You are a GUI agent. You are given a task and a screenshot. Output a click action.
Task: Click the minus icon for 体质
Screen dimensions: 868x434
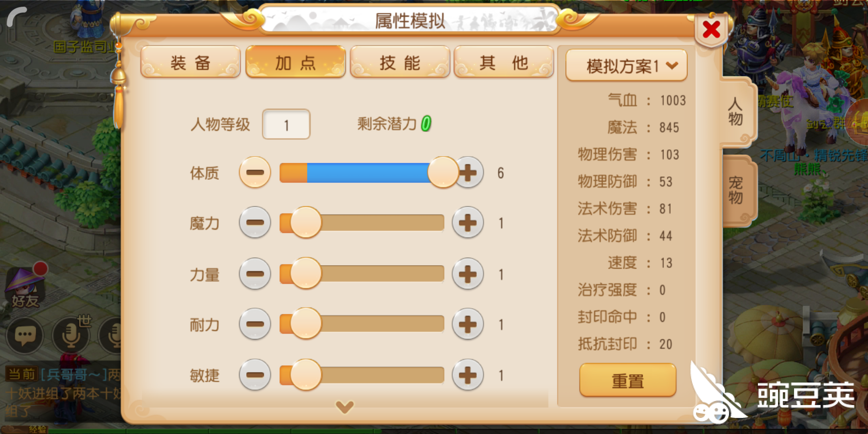[x=255, y=172]
